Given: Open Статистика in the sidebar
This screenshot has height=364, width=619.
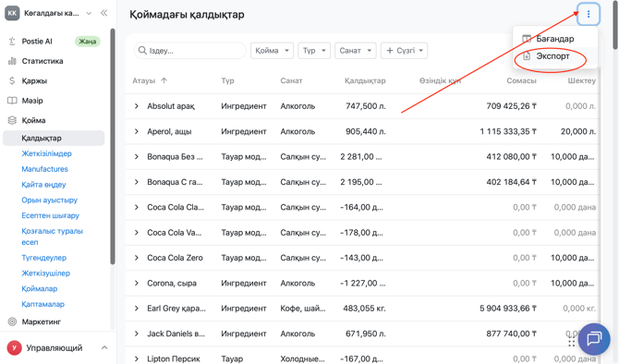Looking at the screenshot, I should tap(42, 61).
